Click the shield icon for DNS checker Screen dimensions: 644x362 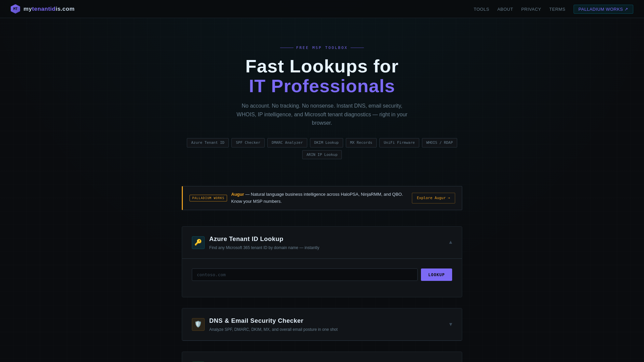coord(198,324)
